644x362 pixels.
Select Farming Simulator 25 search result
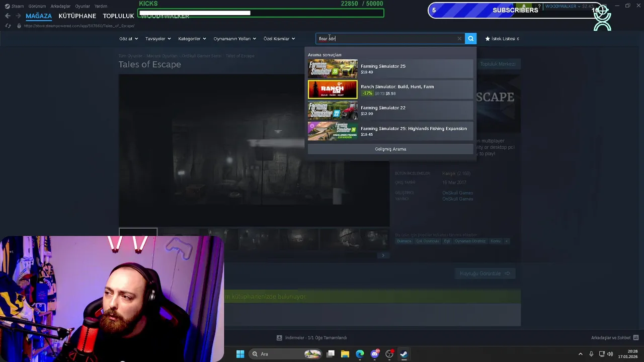(390, 69)
